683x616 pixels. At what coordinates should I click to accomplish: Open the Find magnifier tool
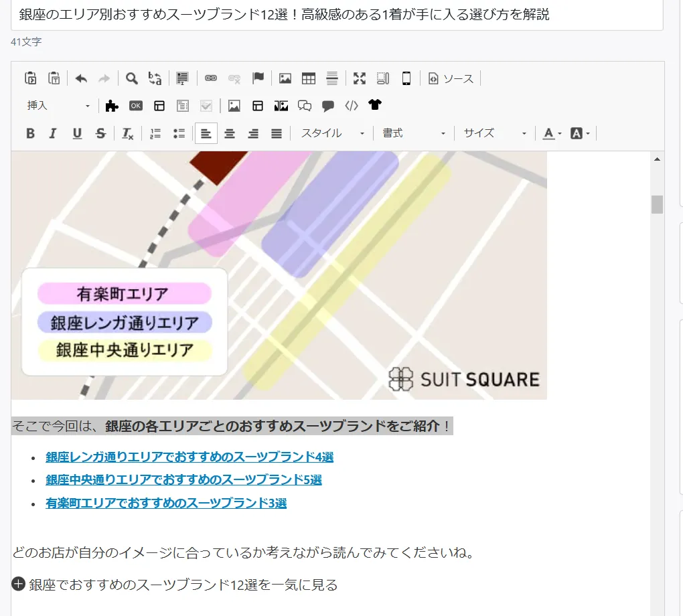(132, 78)
